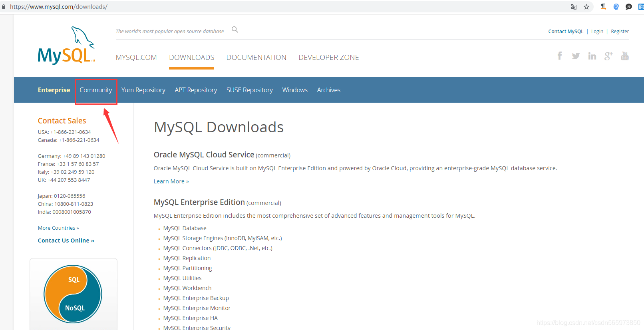Click the India phone number line

click(x=64, y=212)
